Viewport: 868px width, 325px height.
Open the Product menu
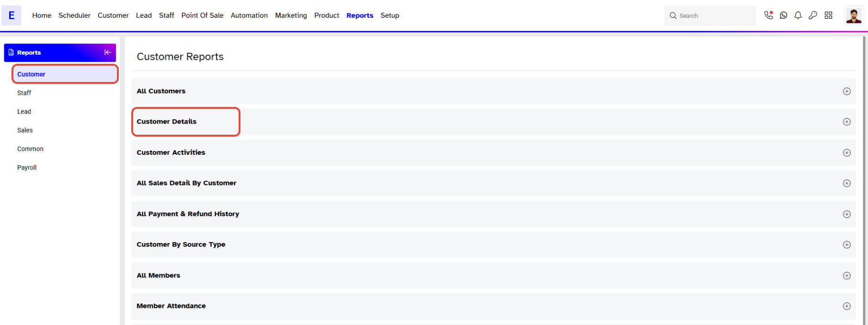tap(327, 15)
